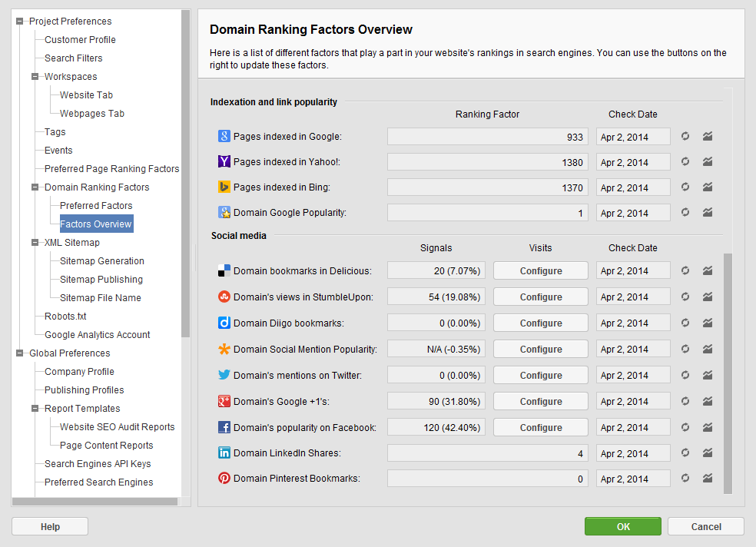Open the Google Analytics Account settings
756x547 pixels.
[x=97, y=335]
